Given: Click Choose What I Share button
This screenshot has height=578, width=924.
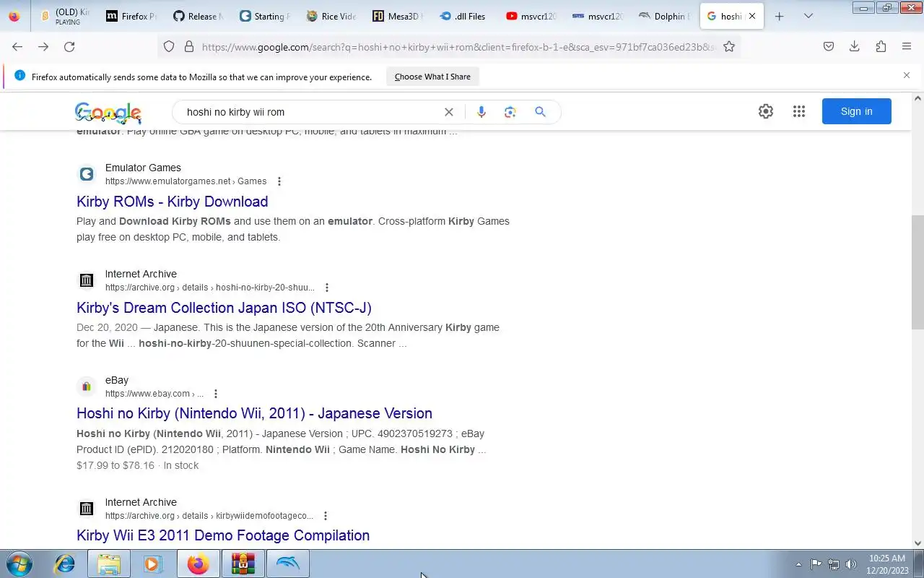Looking at the screenshot, I should click(432, 77).
